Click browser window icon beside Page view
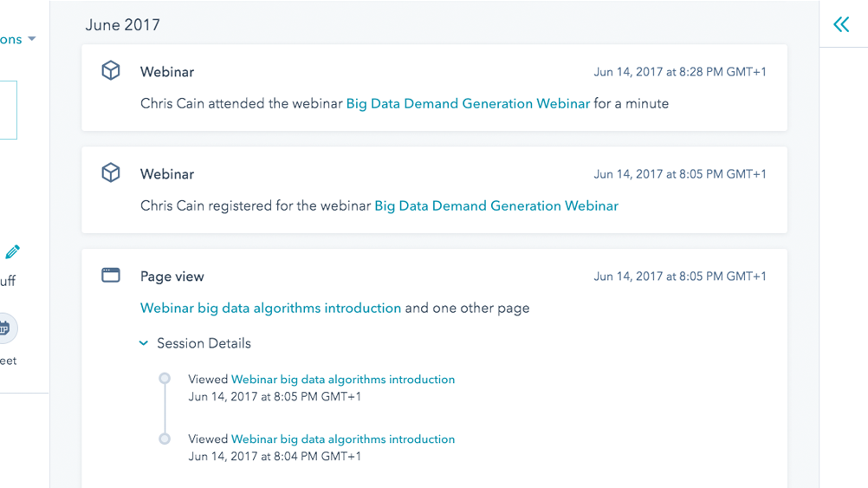The width and height of the screenshot is (868, 488). pyautogui.click(x=111, y=276)
